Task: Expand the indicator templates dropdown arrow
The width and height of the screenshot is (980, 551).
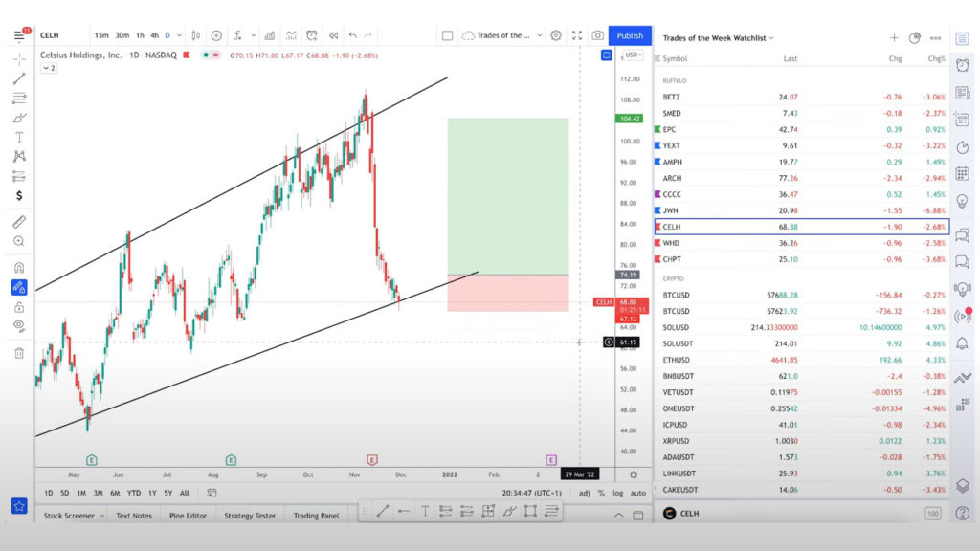Action: tap(253, 35)
